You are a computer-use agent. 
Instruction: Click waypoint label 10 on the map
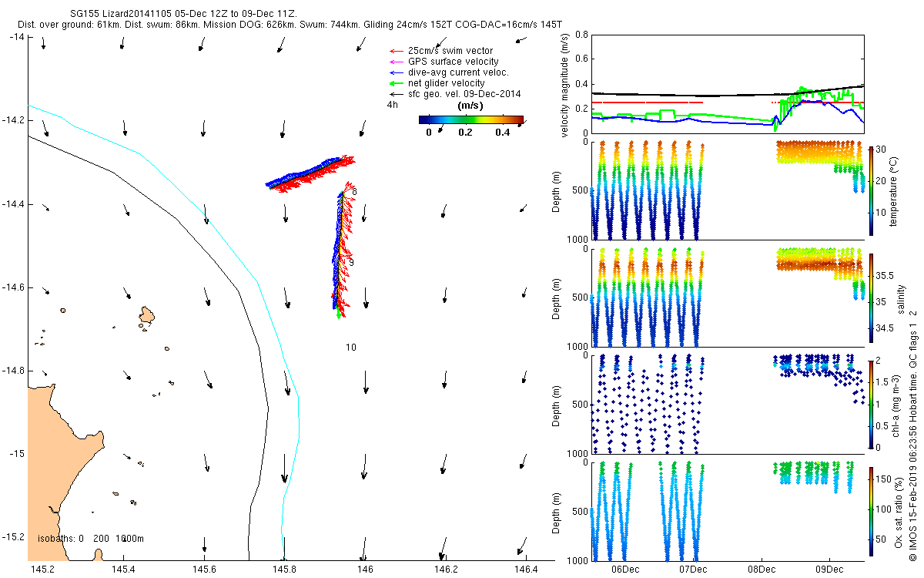click(350, 348)
